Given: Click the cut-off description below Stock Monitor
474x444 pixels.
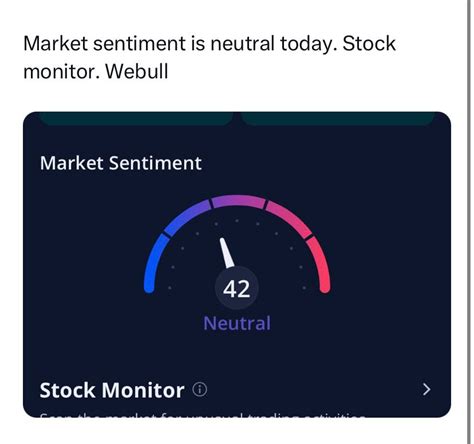Looking at the screenshot, I should (203, 415).
